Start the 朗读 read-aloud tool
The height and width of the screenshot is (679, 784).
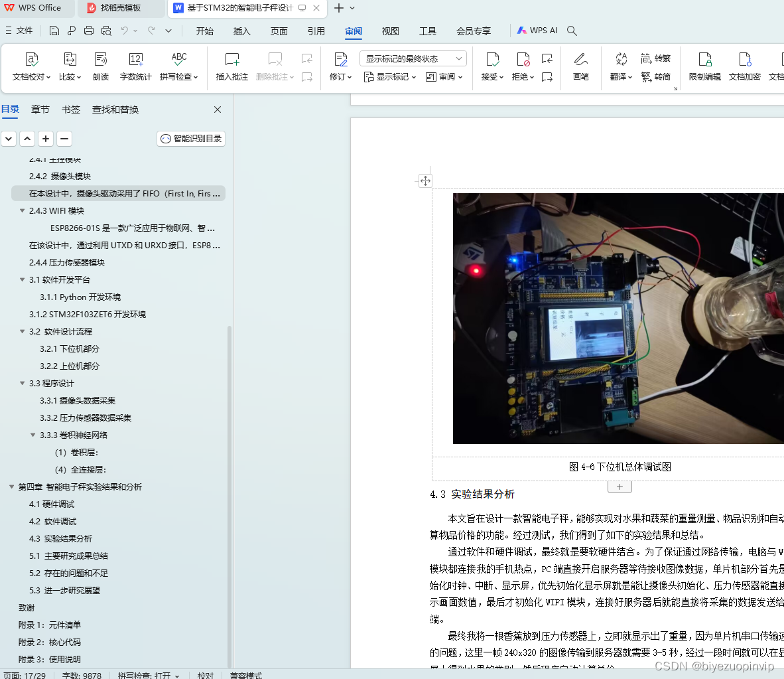pyautogui.click(x=101, y=66)
